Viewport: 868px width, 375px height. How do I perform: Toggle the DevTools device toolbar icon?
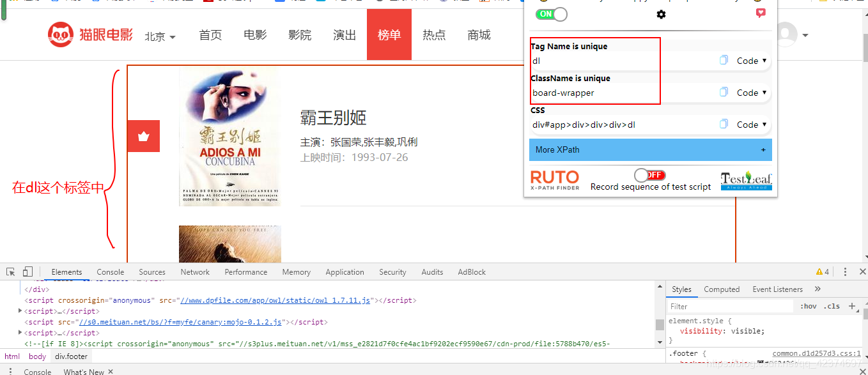click(x=27, y=272)
